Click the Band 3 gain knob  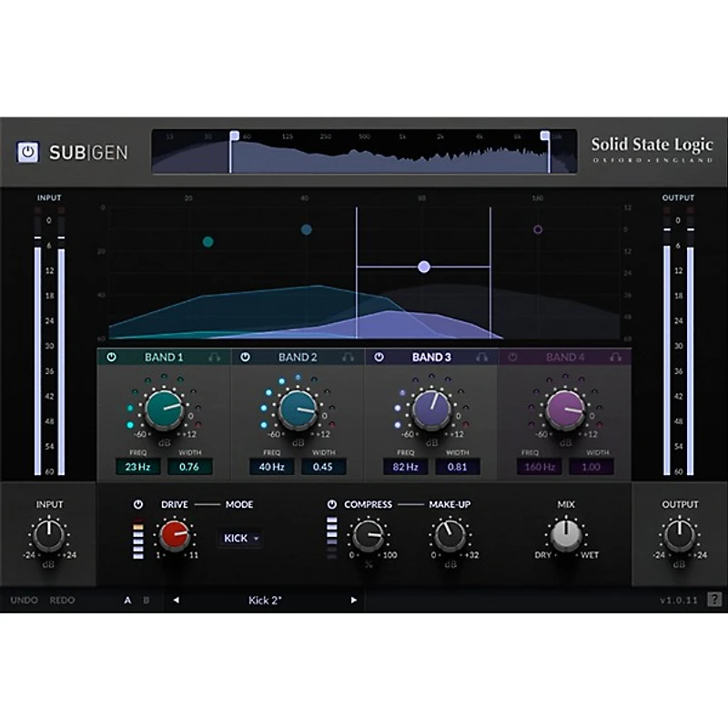click(431, 409)
